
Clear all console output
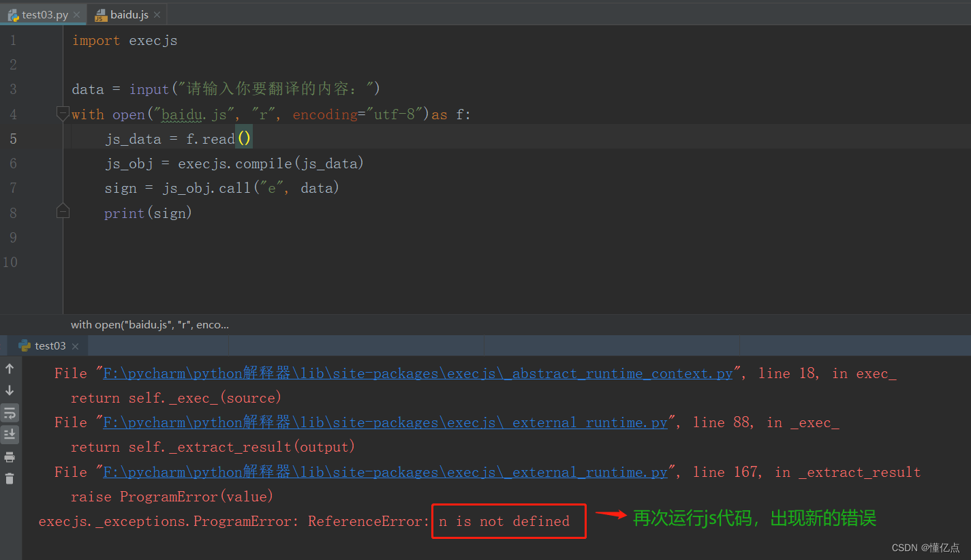click(x=10, y=479)
